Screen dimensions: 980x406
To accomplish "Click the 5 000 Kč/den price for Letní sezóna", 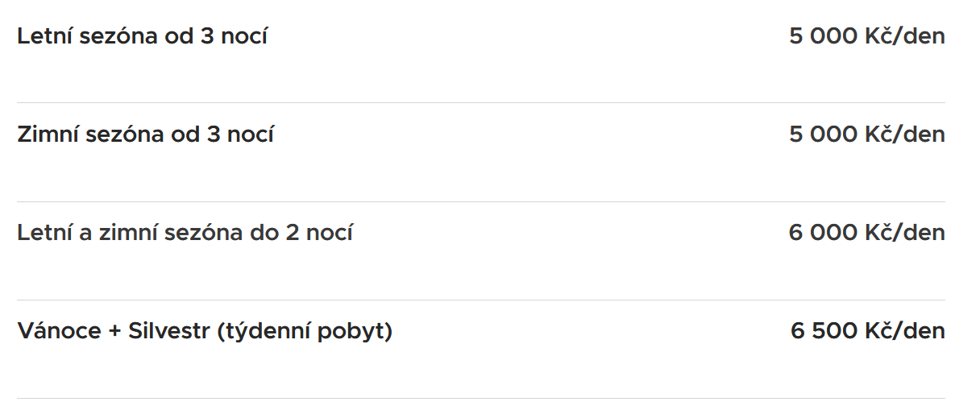I will [867, 36].
